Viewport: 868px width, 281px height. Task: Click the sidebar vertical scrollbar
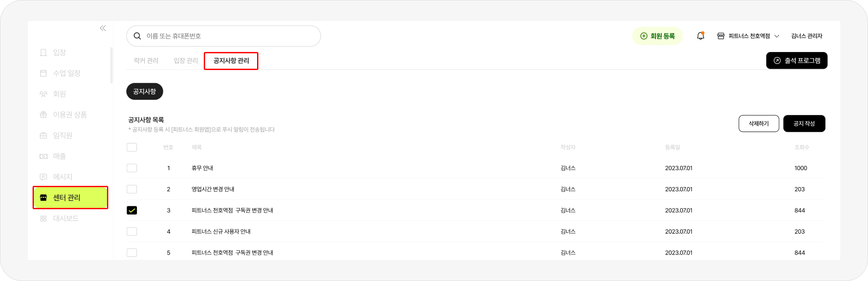(111, 65)
